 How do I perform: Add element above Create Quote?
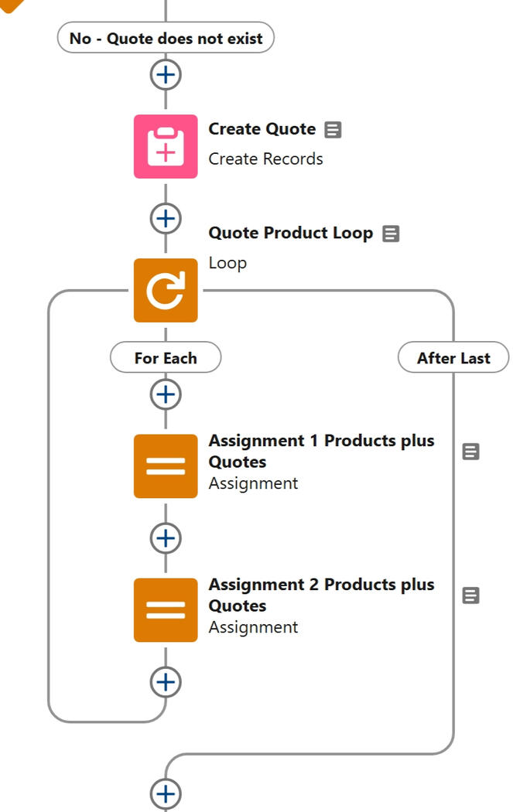click(x=165, y=75)
